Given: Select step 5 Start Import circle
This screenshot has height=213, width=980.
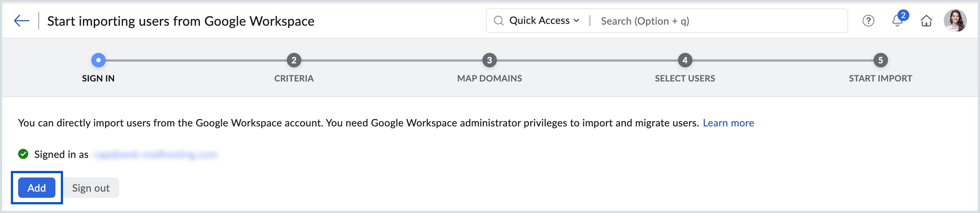Looking at the screenshot, I should point(880,60).
